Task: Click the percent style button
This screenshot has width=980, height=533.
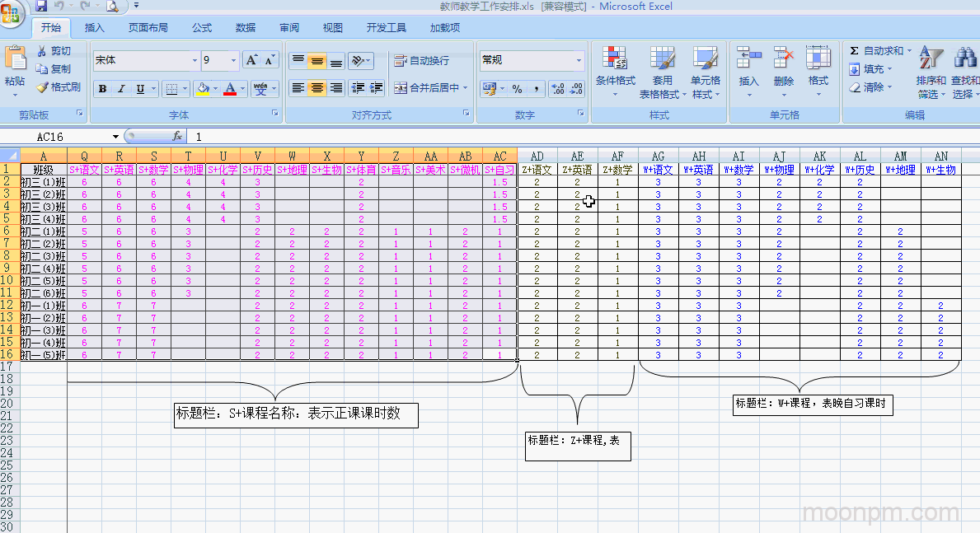Action: 517,89
